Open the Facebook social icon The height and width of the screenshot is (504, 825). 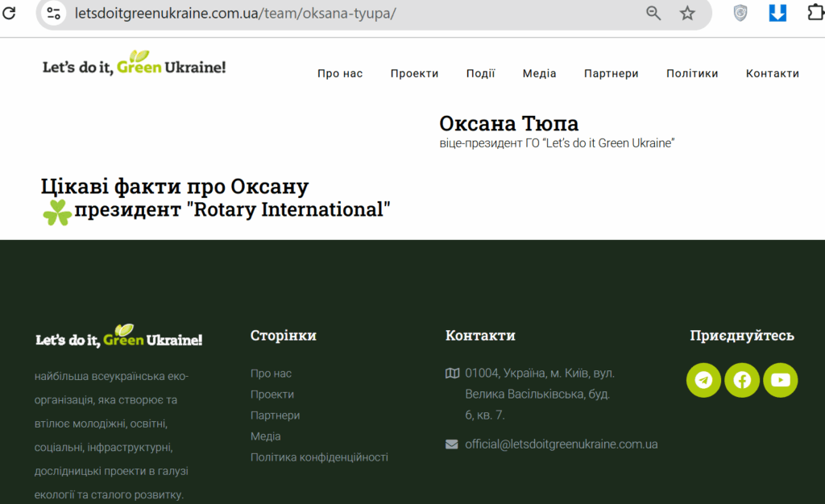[x=742, y=380]
